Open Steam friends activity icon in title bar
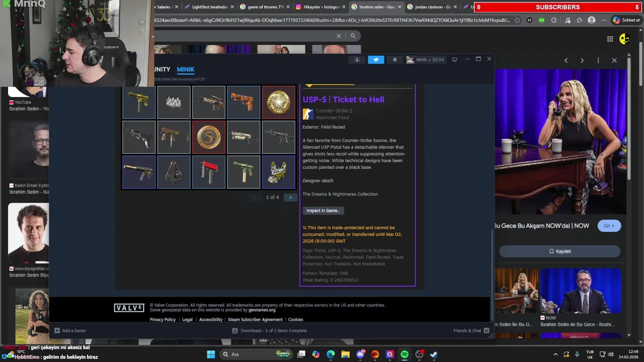This screenshot has width=644, height=362. click(x=357, y=59)
